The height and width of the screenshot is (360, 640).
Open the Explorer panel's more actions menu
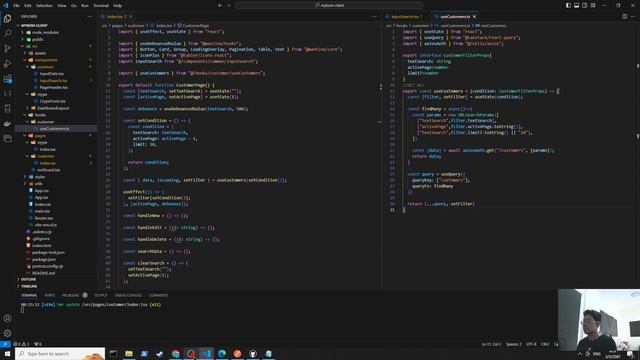click(x=90, y=17)
